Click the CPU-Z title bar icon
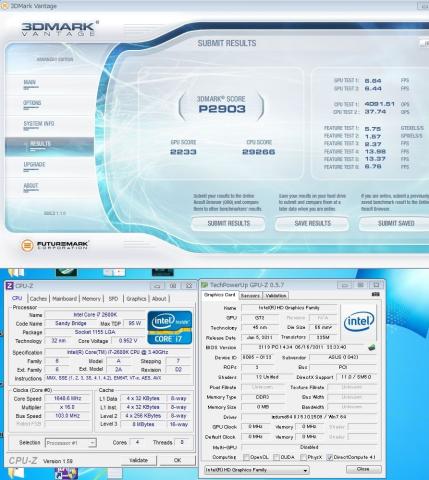 click(10, 286)
